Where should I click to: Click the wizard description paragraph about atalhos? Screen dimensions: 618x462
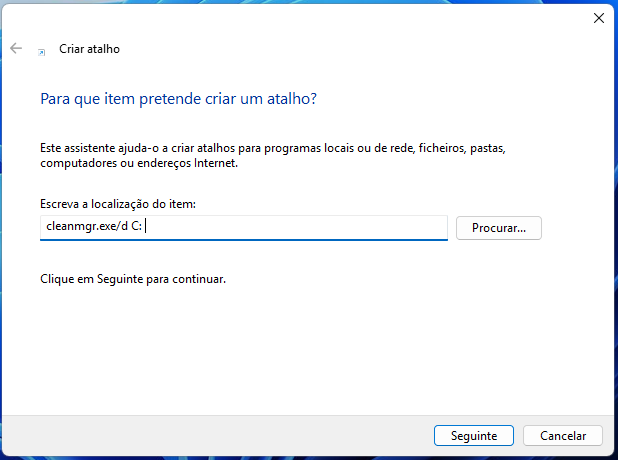[273, 155]
